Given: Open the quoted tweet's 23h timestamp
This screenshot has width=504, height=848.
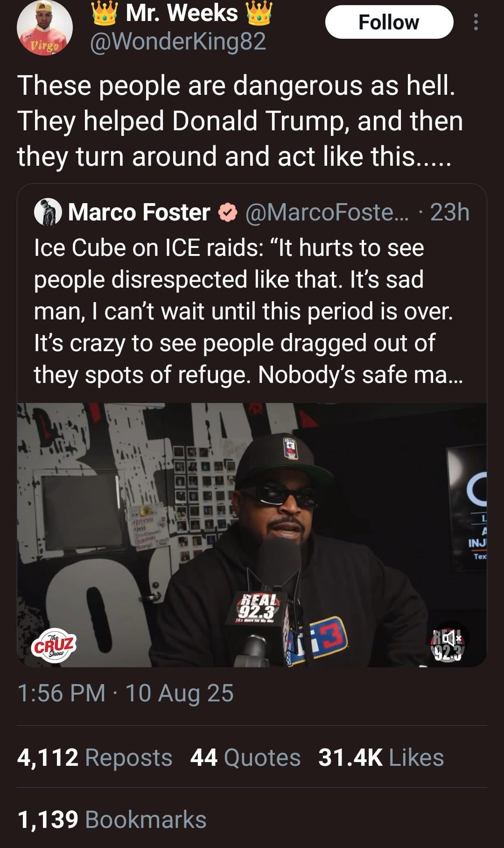Looking at the screenshot, I should coord(450,212).
